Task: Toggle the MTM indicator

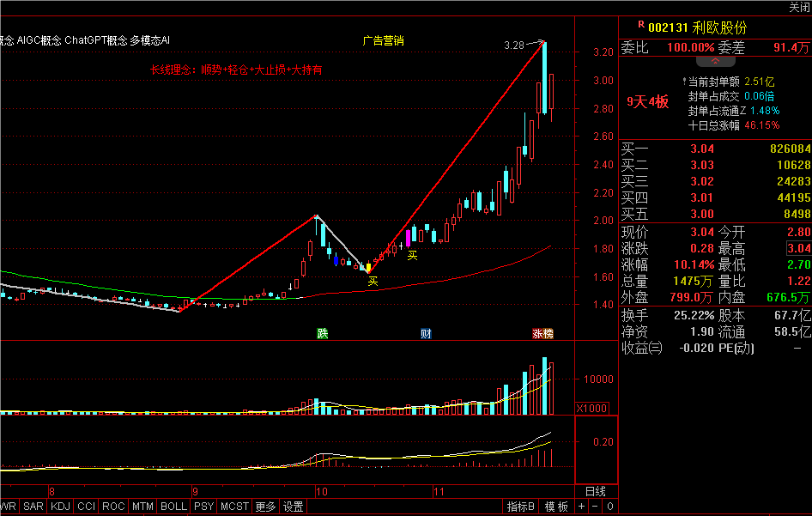Action: (x=142, y=507)
